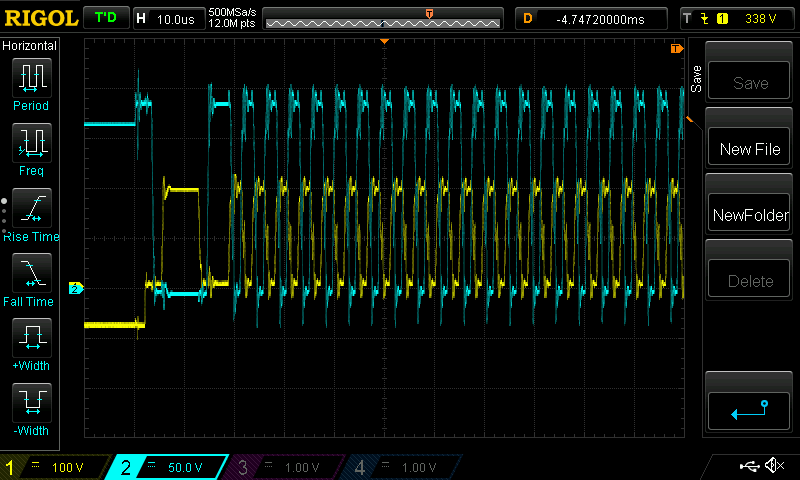Toggle the muted speaker sound icon
The height and width of the screenshot is (480, 800).
tap(774, 466)
